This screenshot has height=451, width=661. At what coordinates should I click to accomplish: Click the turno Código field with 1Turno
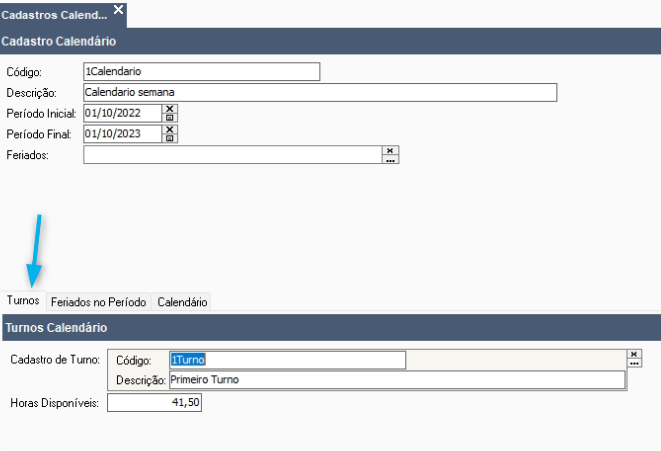[x=288, y=360]
